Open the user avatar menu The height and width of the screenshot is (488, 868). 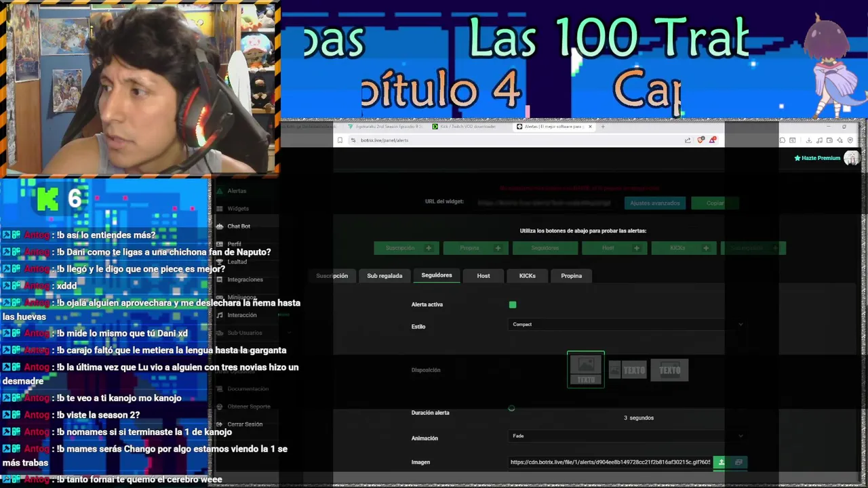(x=852, y=158)
